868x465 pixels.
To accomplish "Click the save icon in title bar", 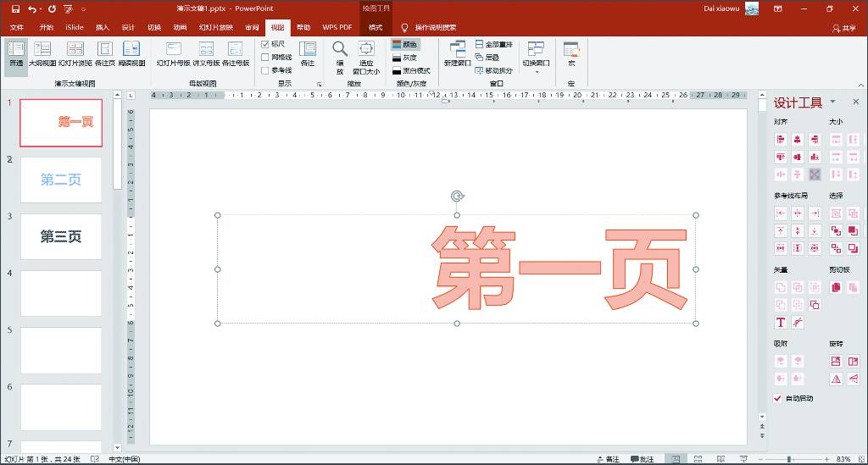I will 14,8.
